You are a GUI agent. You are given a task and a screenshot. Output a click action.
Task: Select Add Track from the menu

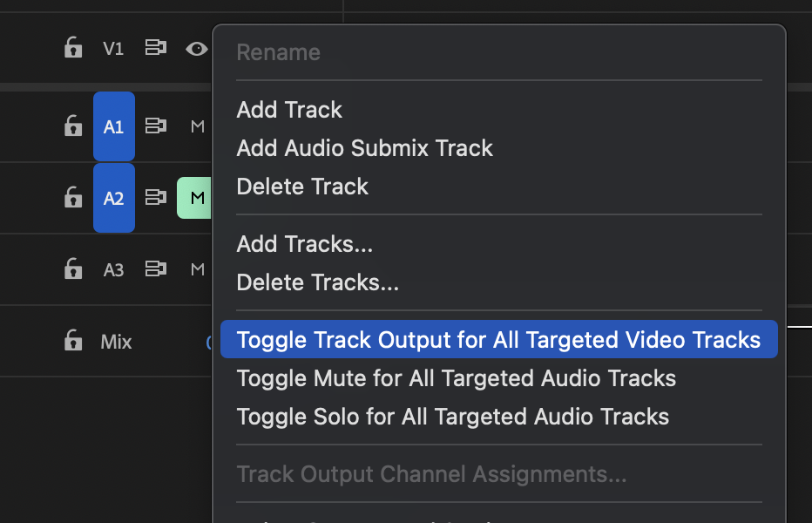coord(289,110)
